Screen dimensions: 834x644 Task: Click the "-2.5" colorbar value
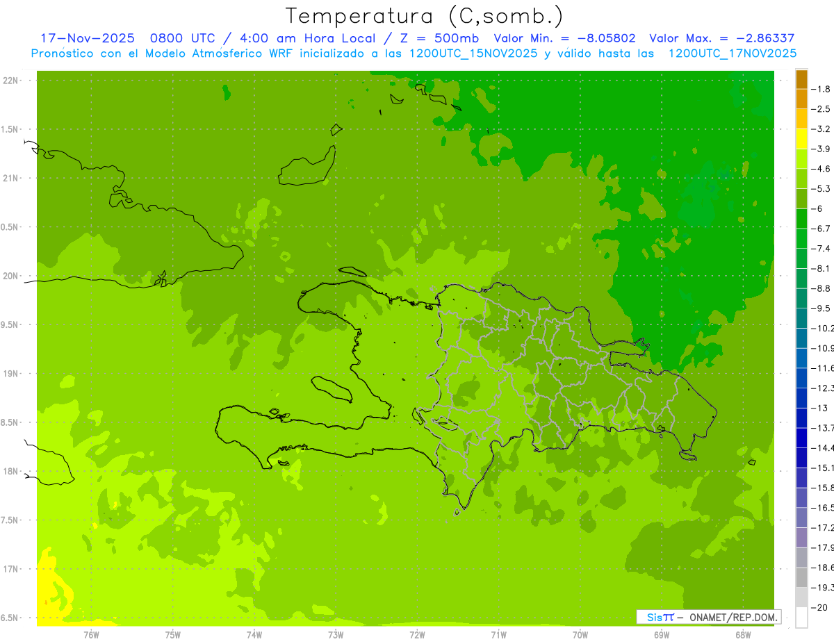coord(822,109)
